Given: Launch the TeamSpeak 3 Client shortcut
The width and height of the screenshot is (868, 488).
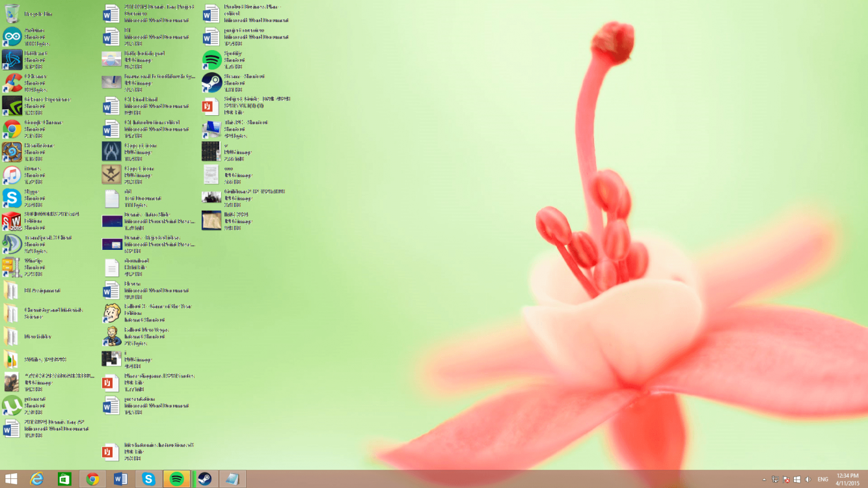Looking at the screenshot, I should coord(10,243).
